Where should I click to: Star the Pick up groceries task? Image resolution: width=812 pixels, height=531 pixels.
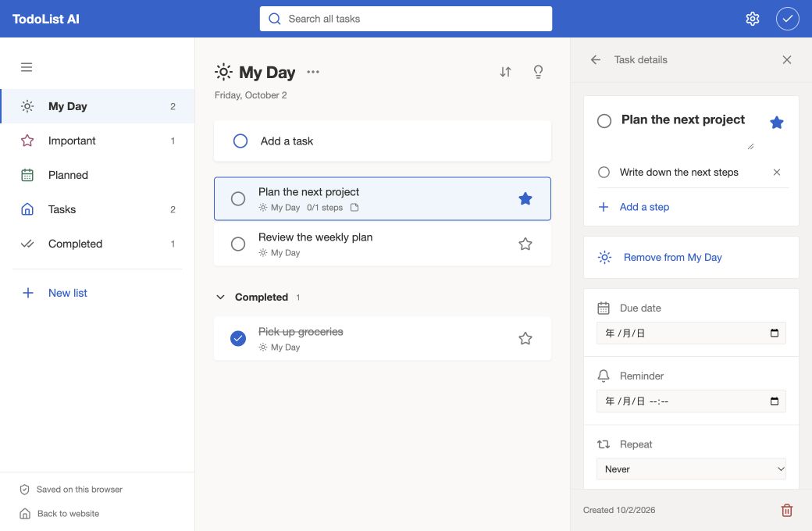pos(525,338)
